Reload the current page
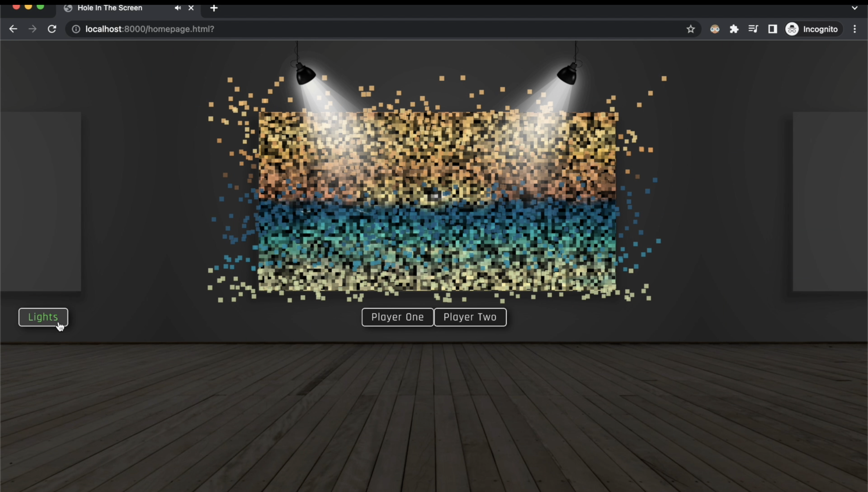The image size is (868, 492). point(52,29)
